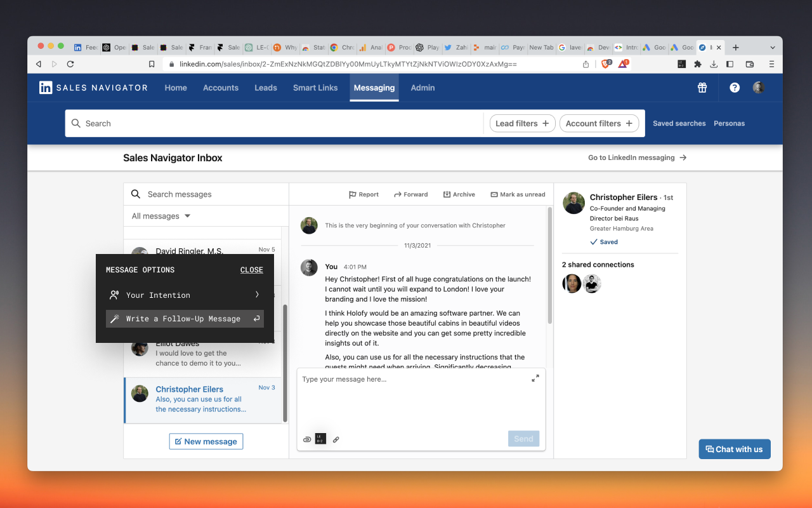The height and width of the screenshot is (508, 812).
Task: Open the Help question mark icon
Action: (x=734, y=88)
